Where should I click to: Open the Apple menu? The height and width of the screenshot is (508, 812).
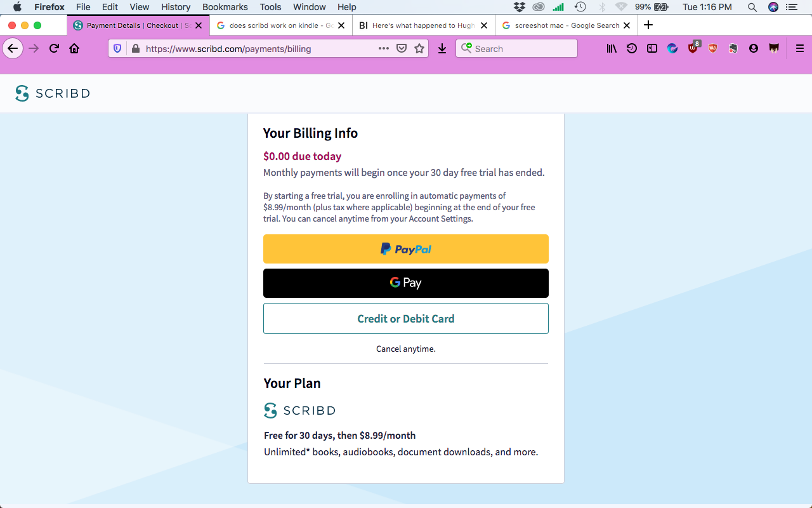click(17, 7)
